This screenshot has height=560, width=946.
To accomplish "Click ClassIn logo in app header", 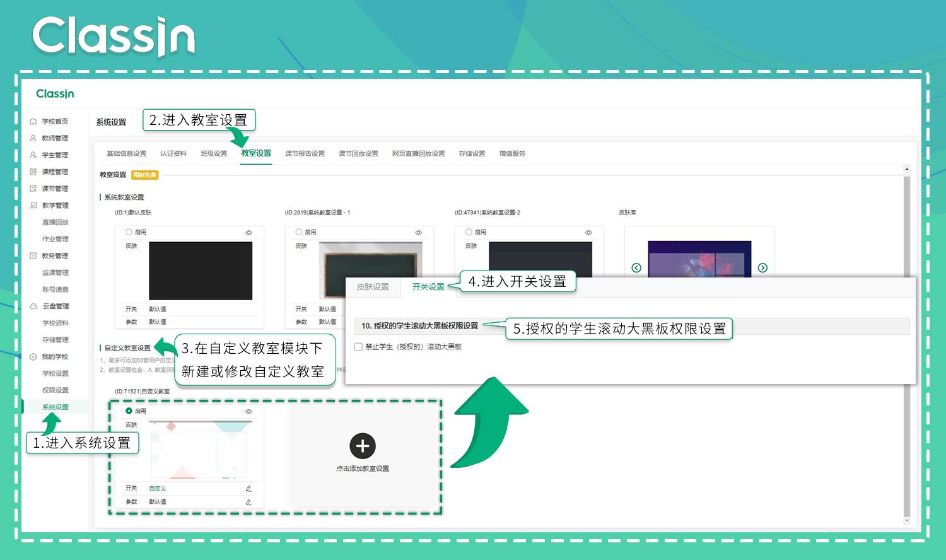I will coord(55,94).
